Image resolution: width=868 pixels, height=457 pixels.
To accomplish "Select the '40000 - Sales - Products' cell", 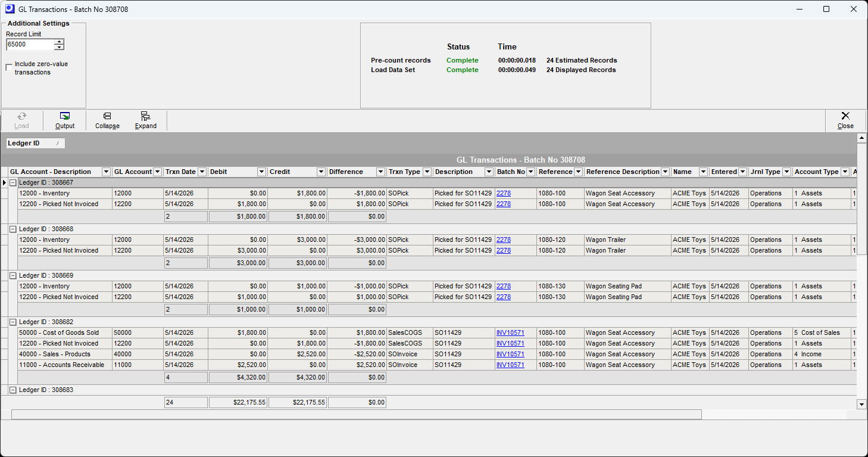I will click(65, 354).
